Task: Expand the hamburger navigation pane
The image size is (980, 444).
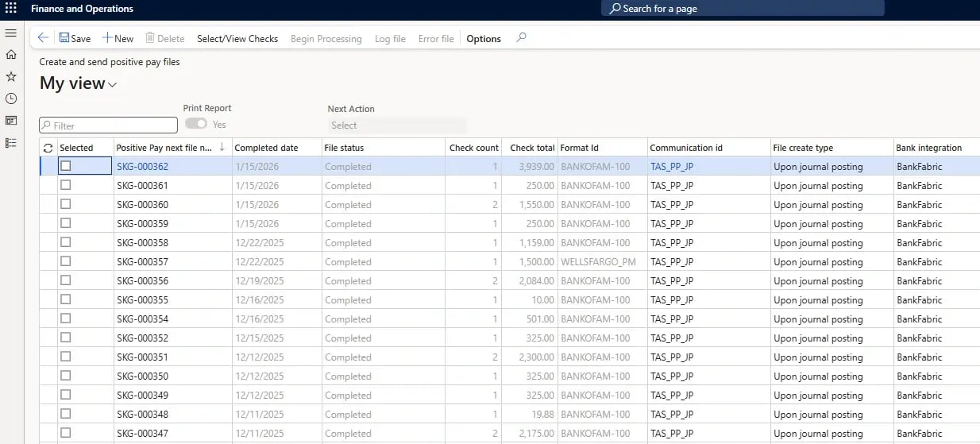Action: 11,33
